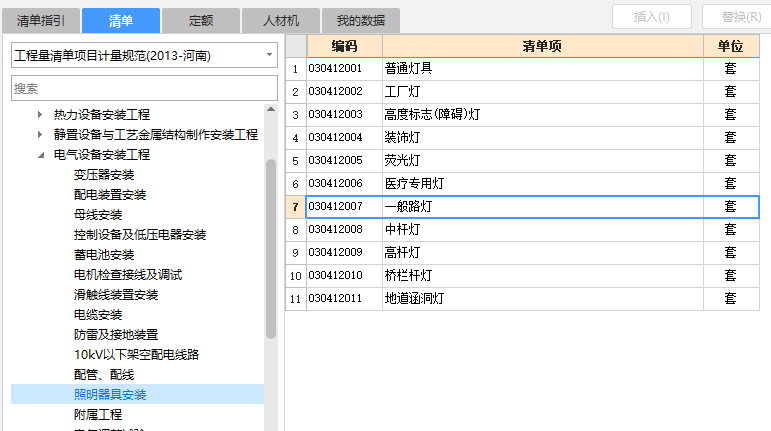Click the 单位 column header
The width and height of the screenshot is (771, 431).
tap(731, 46)
